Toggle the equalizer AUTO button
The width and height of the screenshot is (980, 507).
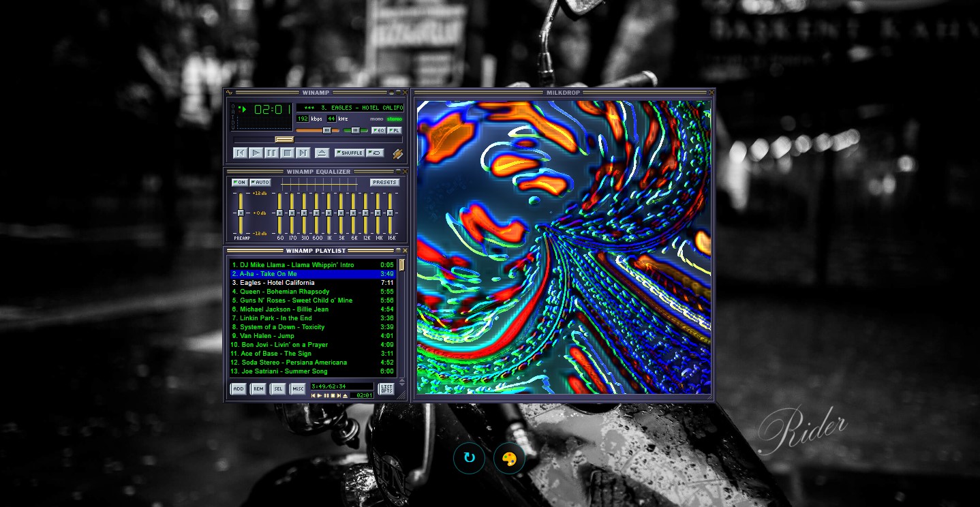tap(260, 183)
